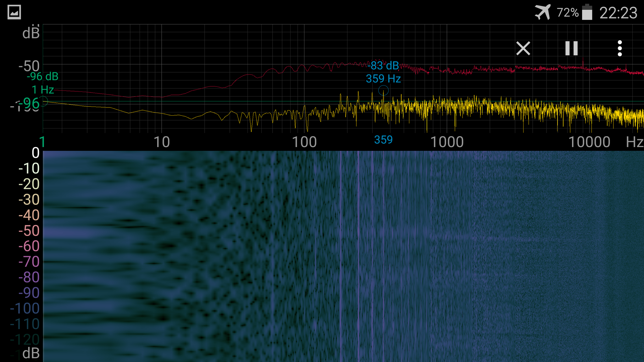The width and height of the screenshot is (644, 362).
Task: Tap the 0 color scale label
Action: [x=36, y=153]
